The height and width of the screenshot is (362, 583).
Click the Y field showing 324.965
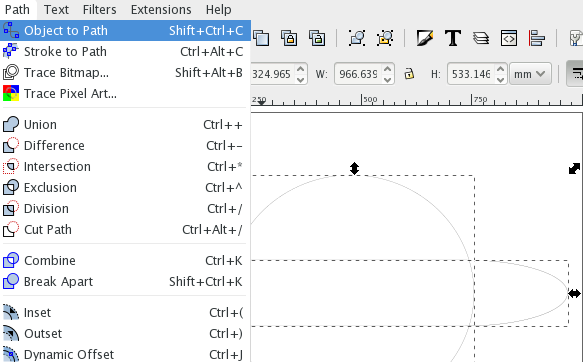[x=272, y=74]
